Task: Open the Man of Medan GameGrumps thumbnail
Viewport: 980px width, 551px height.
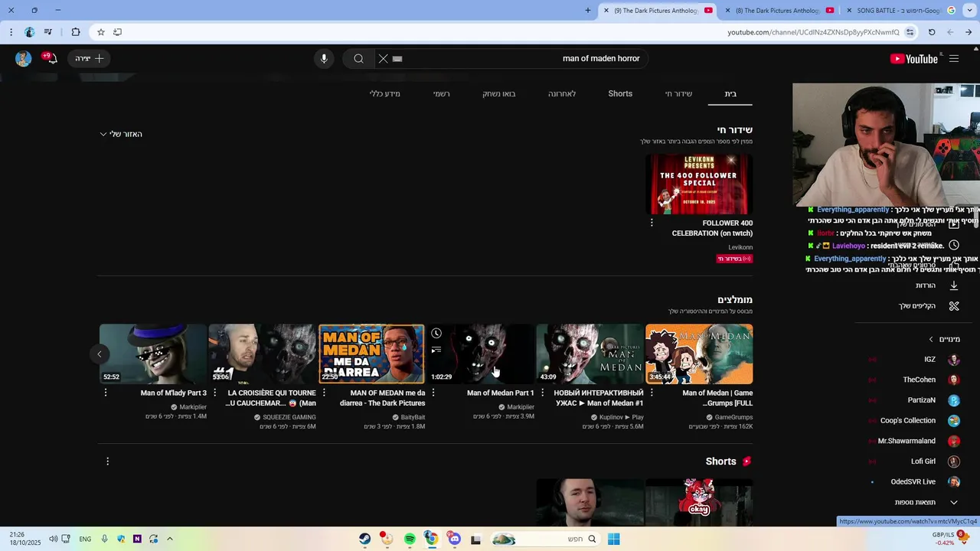Action: point(699,354)
